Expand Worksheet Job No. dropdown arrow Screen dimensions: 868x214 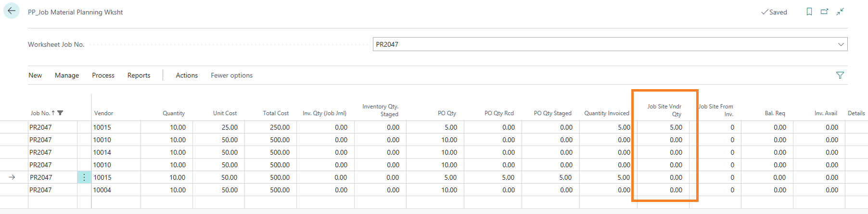841,44
